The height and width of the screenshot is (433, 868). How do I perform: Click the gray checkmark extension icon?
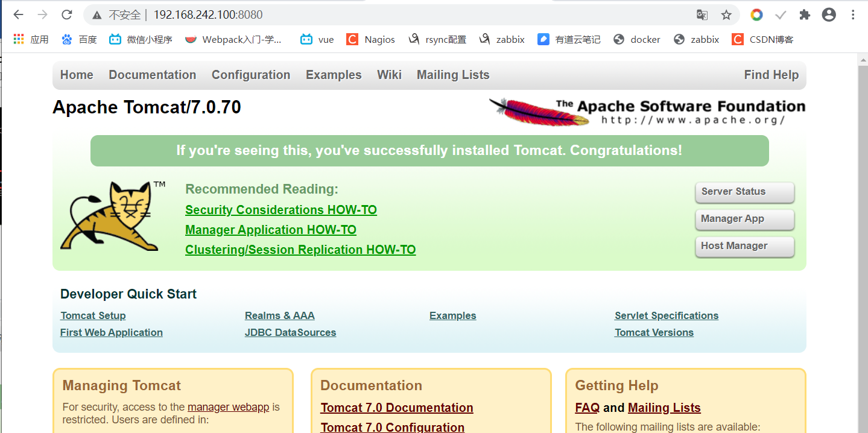pyautogui.click(x=781, y=15)
